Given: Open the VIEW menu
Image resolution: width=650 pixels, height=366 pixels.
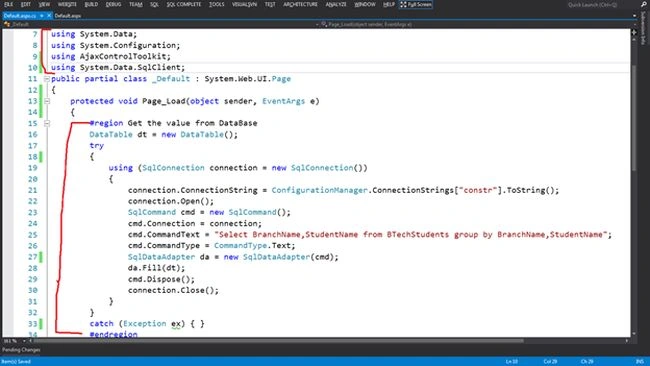Looking at the screenshot, I should click(44, 4).
